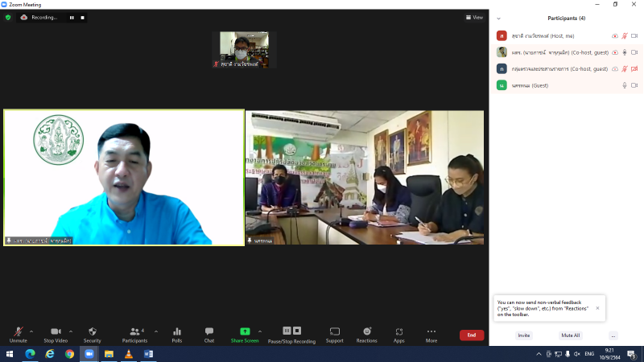
Task: Click recording cloud icon in host row
Action: click(615, 35)
